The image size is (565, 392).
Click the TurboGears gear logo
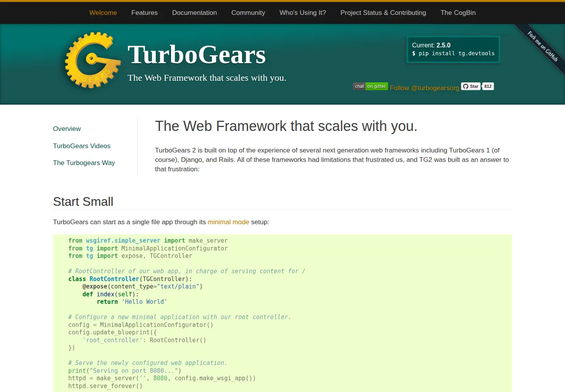93,60
